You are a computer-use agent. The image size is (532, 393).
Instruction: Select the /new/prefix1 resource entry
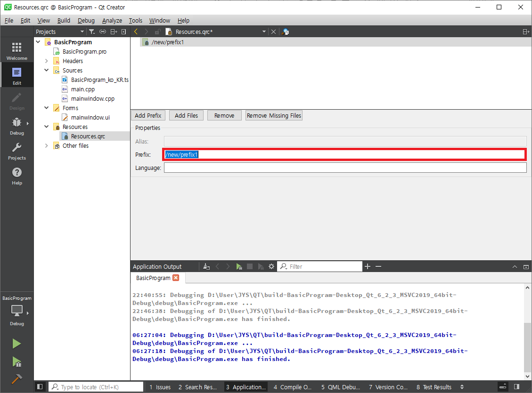(168, 42)
